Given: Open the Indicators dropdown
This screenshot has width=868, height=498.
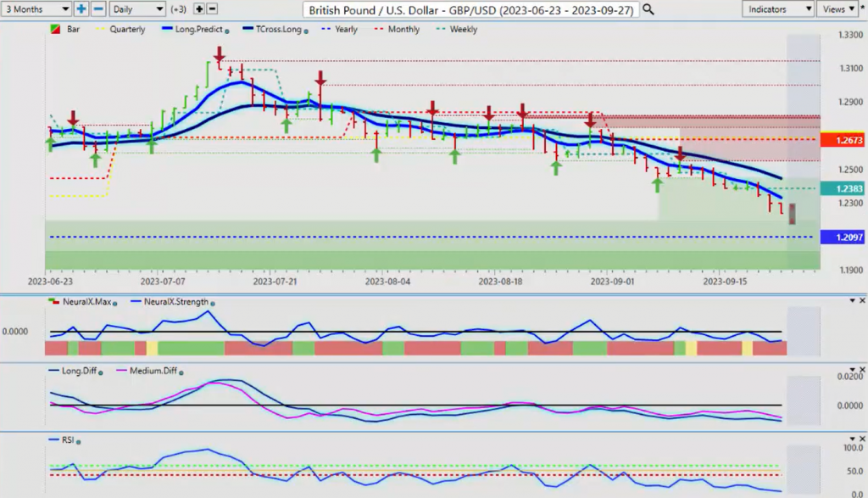Looking at the screenshot, I should (x=777, y=8).
